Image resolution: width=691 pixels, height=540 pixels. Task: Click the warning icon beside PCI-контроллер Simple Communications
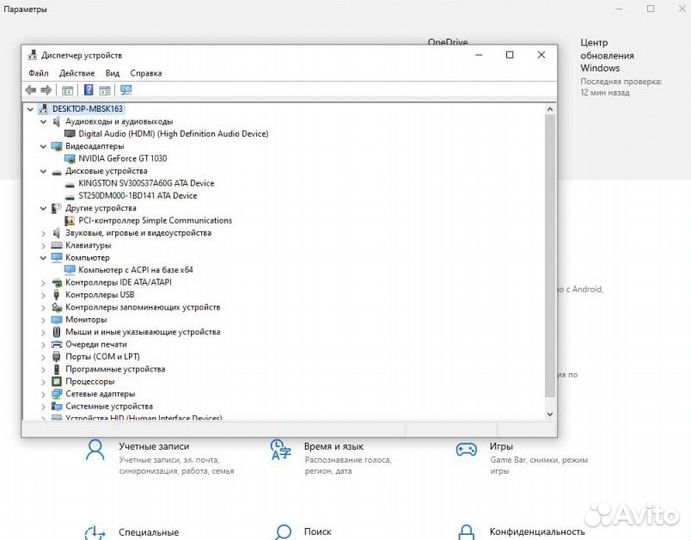[x=69, y=220]
